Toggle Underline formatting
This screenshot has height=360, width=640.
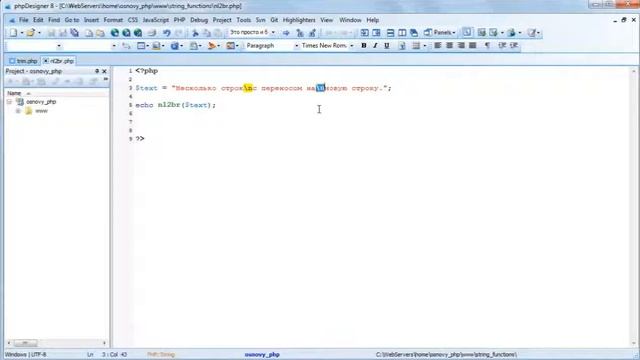[x=387, y=46]
